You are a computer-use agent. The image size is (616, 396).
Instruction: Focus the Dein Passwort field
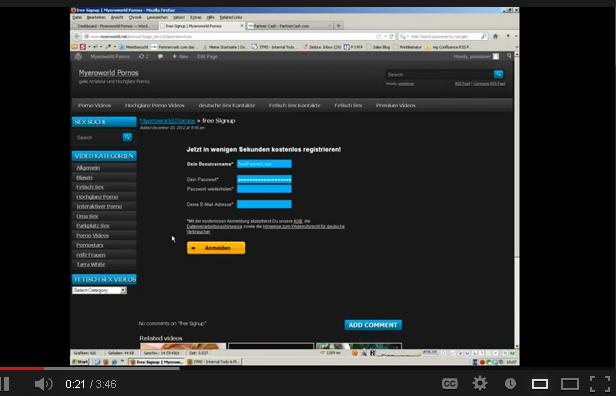(x=264, y=179)
